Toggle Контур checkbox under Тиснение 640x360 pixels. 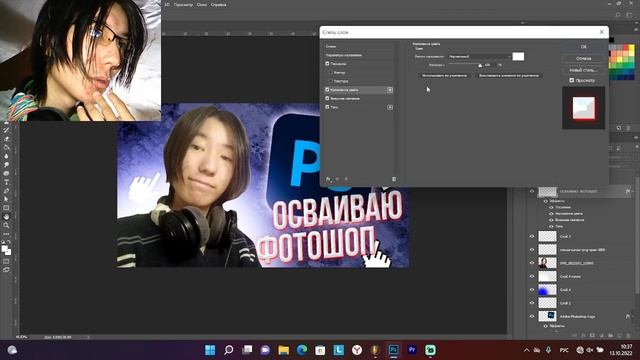[x=331, y=72]
